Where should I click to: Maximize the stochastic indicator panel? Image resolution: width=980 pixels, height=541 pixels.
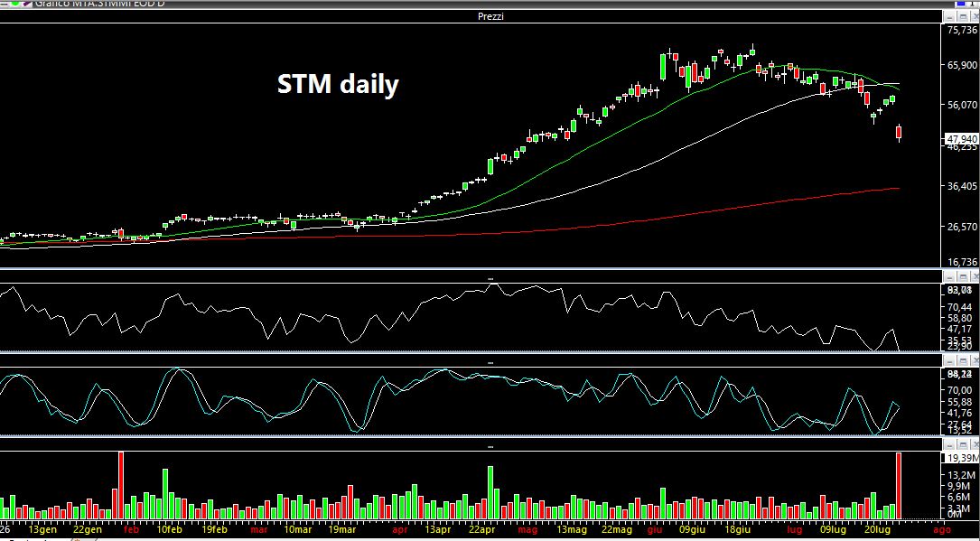tap(963, 360)
